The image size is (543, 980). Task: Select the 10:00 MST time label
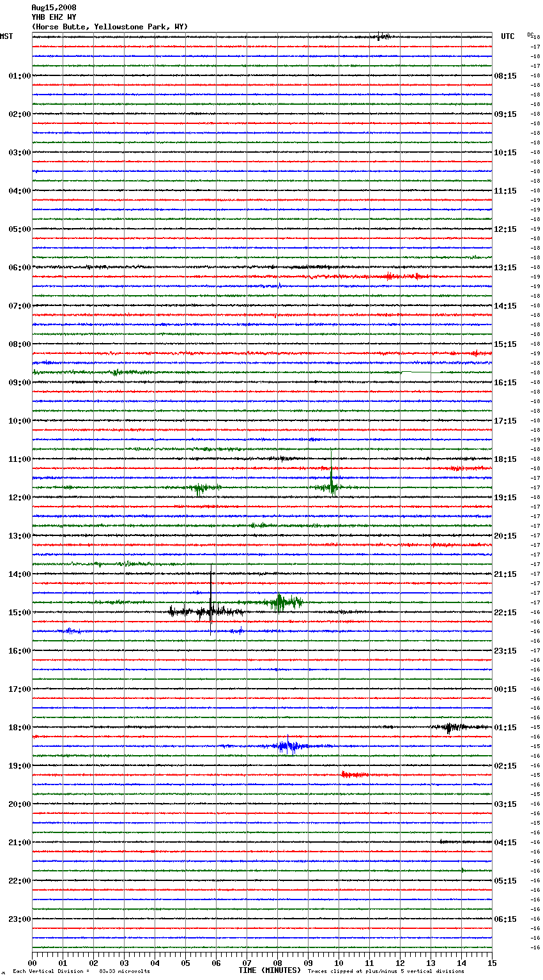[20, 421]
